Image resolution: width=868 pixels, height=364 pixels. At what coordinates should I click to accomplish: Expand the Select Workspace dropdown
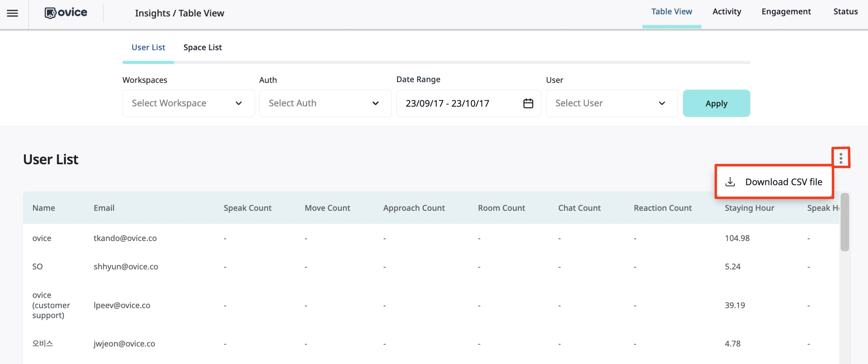[188, 103]
